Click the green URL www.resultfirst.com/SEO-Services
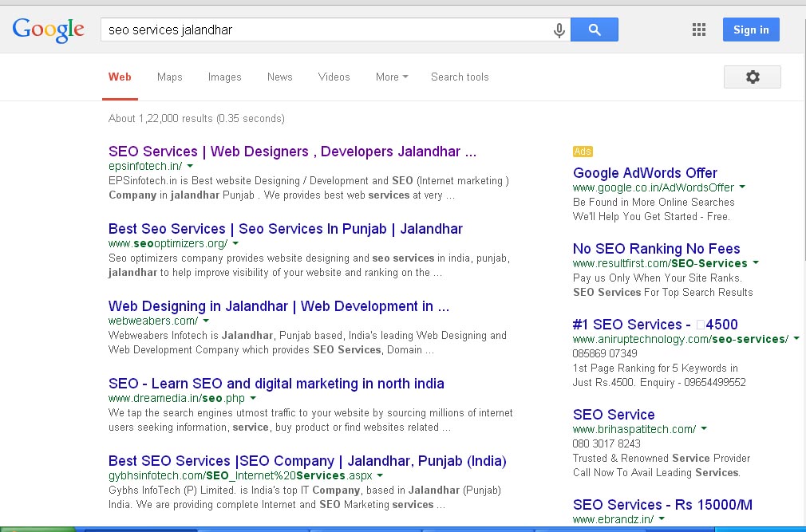 pyautogui.click(x=660, y=263)
